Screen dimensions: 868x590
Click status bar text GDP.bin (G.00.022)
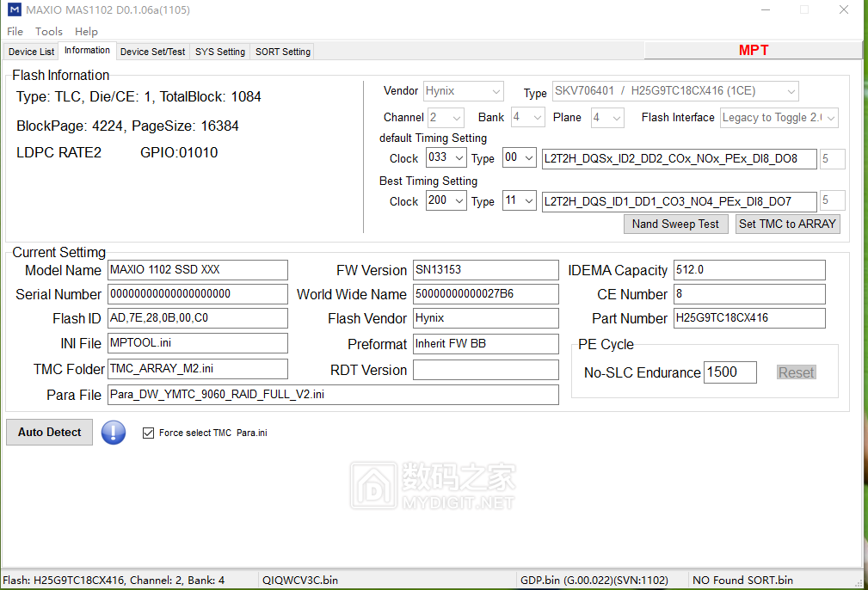coord(594,580)
